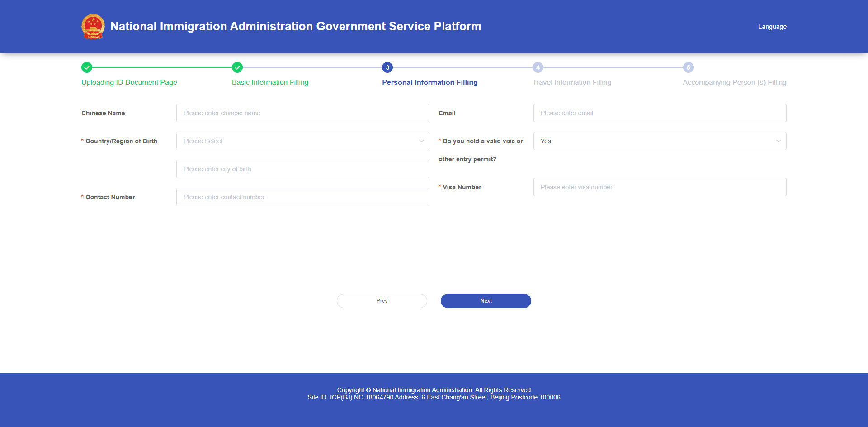Image resolution: width=868 pixels, height=427 pixels.
Task: Go to Basic Information Filling step
Action: point(270,82)
